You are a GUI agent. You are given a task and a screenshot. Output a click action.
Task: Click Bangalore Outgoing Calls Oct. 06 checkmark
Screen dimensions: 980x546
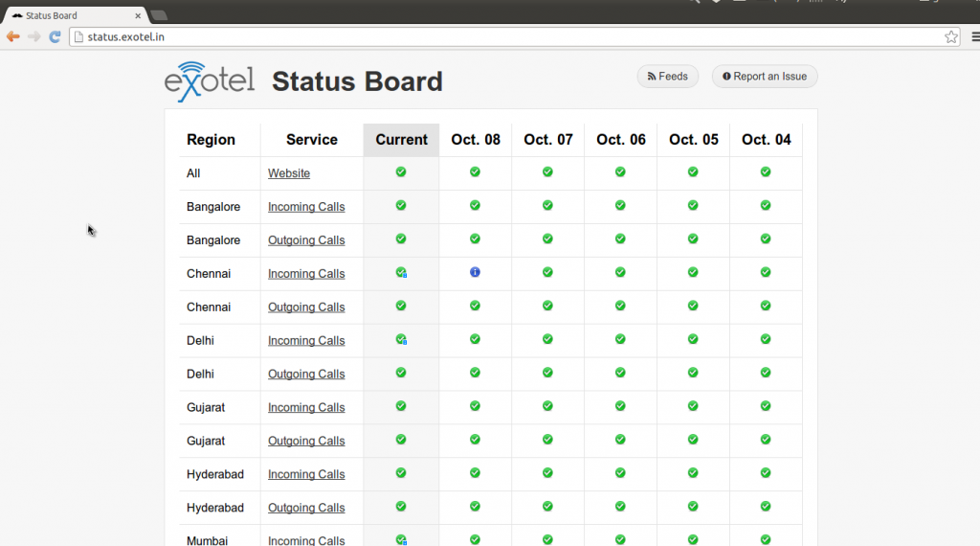click(x=620, y=239)
